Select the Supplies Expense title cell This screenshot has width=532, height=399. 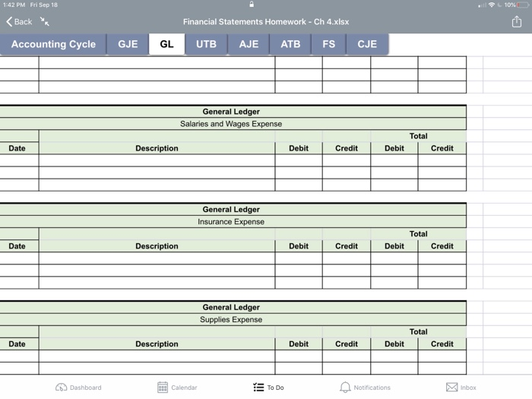pos(233,319)
